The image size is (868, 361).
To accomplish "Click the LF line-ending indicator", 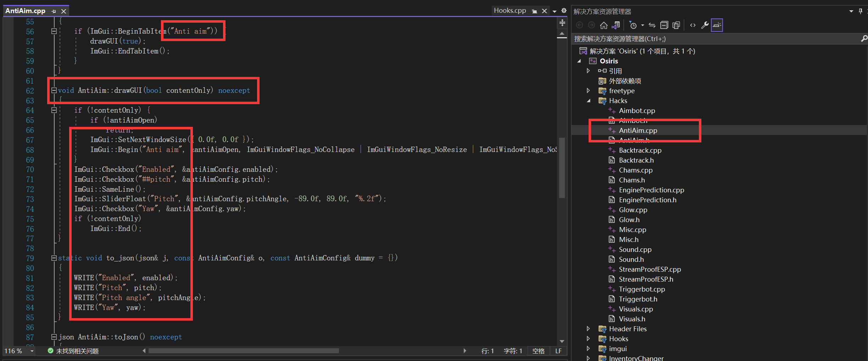I will [558, 351].
